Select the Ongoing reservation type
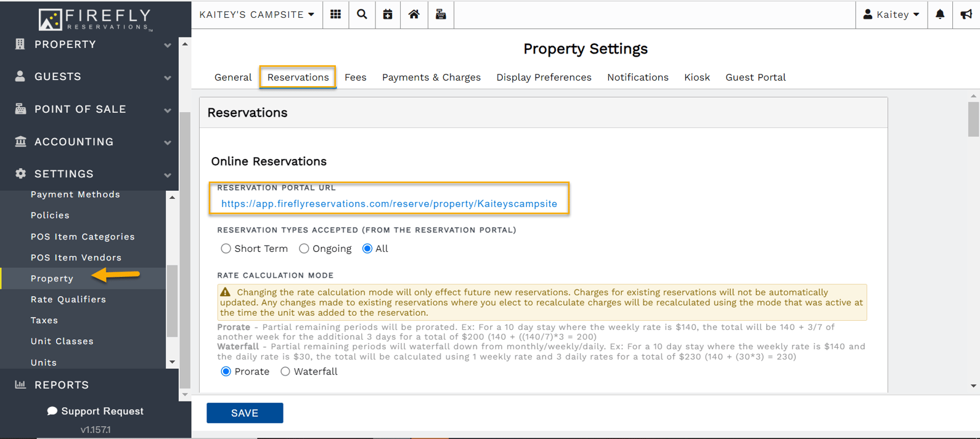980x439 pixels. tap(304, 249)
